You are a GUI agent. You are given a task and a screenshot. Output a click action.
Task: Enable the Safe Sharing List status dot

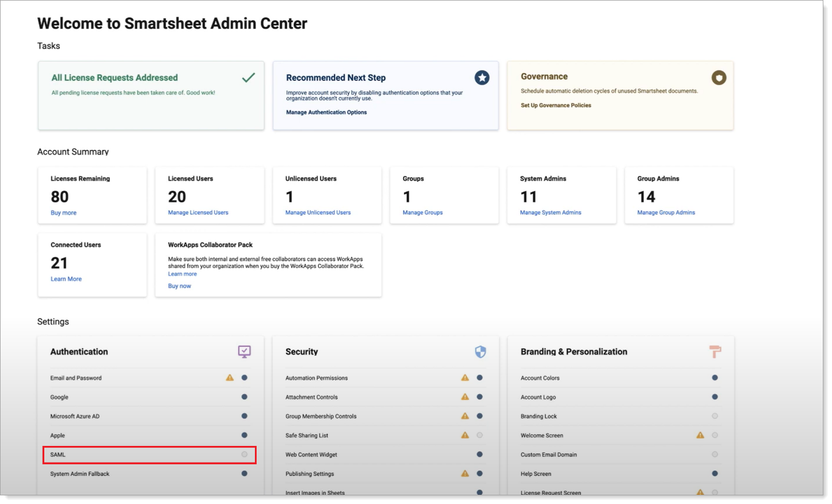[x=480, y=436]
